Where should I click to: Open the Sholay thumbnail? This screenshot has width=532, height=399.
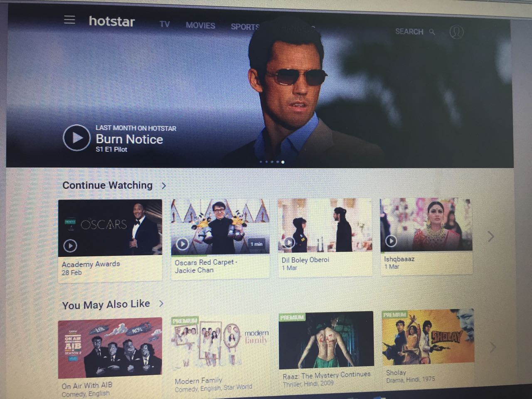428,337
